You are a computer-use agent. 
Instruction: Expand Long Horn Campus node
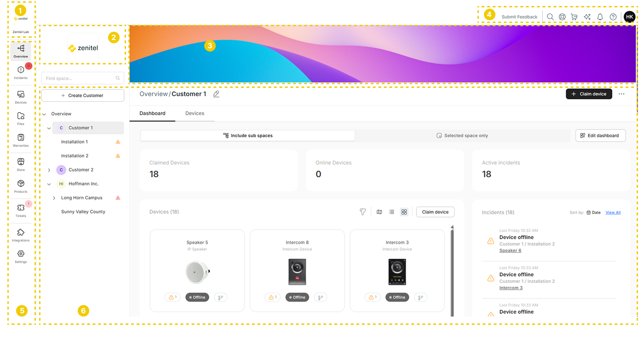point(54,198)
